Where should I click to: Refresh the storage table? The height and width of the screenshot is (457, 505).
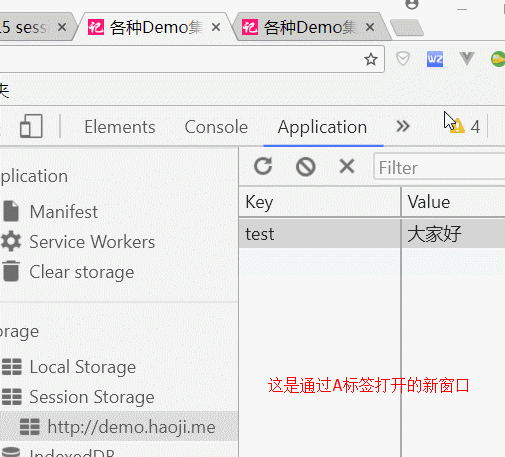[263, 166]
